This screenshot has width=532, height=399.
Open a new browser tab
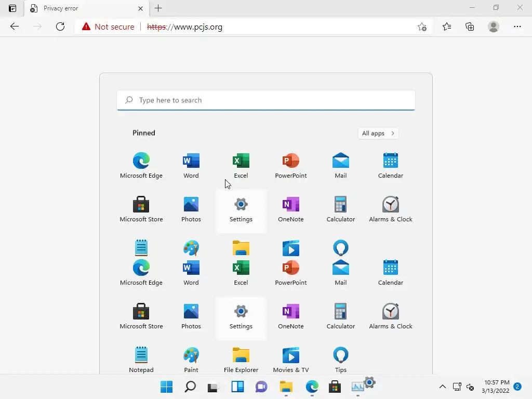coord(158,8)
